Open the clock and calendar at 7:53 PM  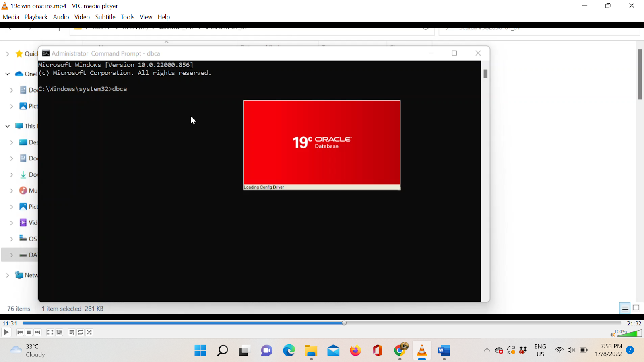(609, 350)
